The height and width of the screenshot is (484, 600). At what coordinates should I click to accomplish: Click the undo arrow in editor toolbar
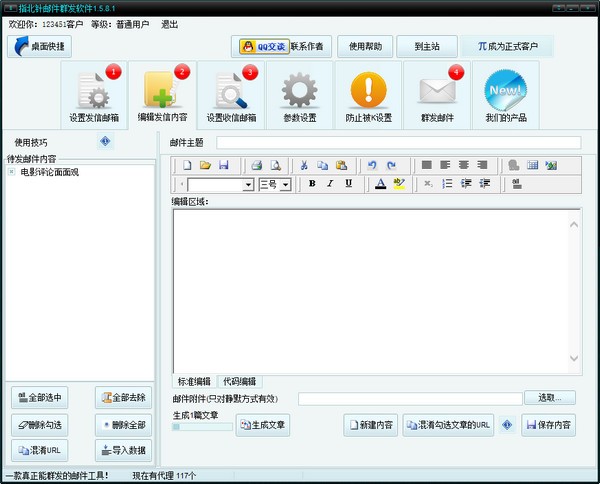(372, 165)
